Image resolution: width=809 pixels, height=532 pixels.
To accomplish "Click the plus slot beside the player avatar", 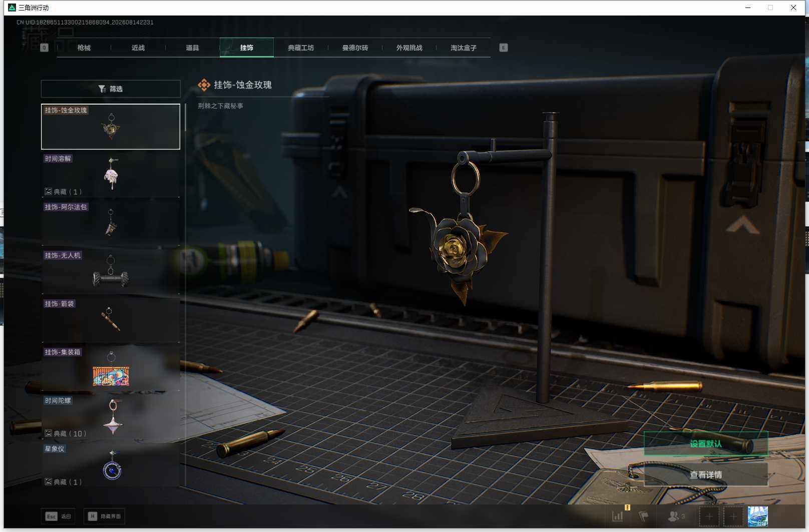I will tap(733, 516).
